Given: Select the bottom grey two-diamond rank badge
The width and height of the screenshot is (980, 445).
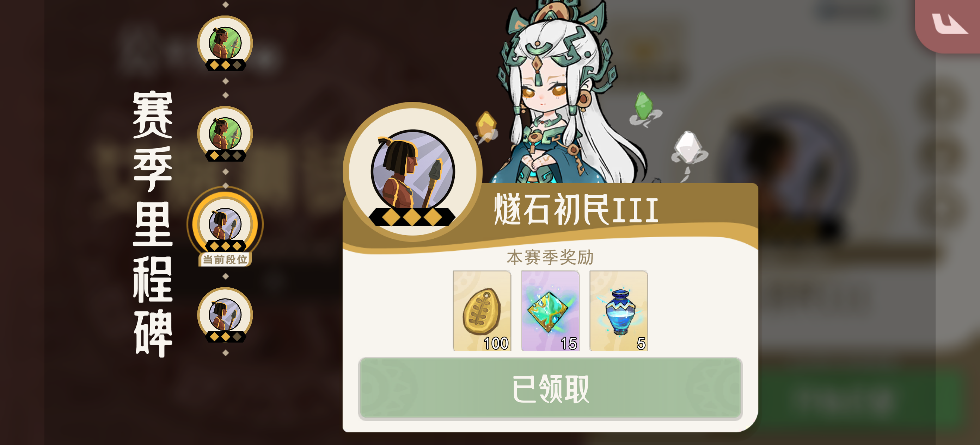Looking at the screenshot, I should pyautogui.click(x=225, y=315).
